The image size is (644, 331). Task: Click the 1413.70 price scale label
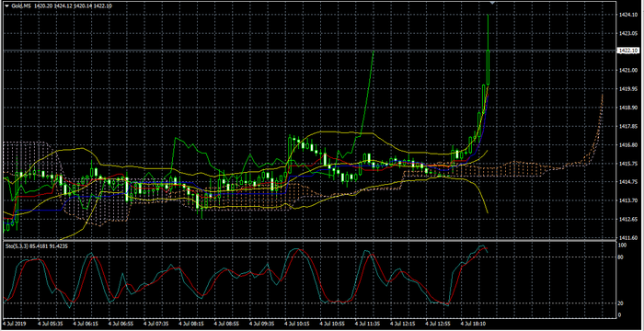coord(627,200)
